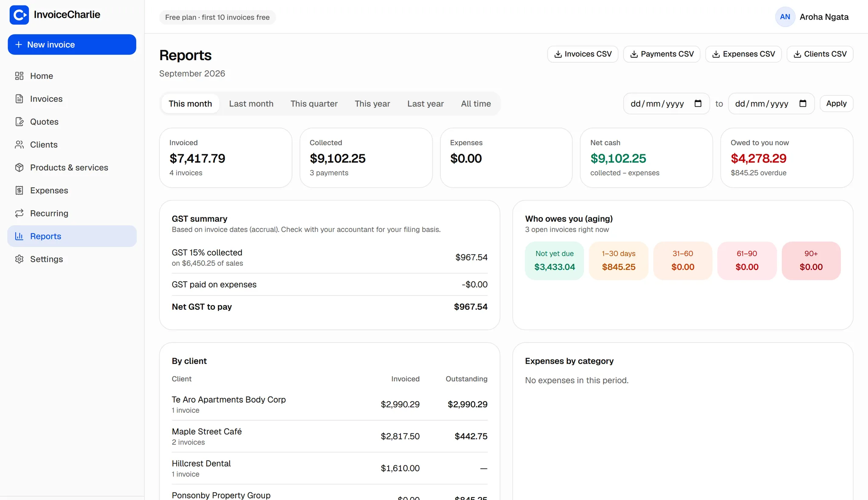Click download icon on Payments CSV
Viewport: 868px width, 500px height.
[634, 54]
